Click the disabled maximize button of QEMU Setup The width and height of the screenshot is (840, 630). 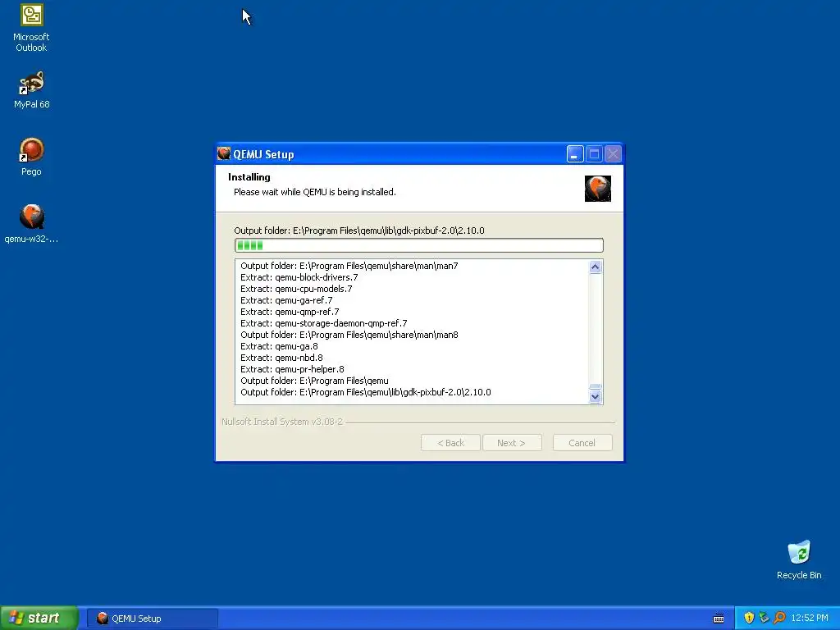[594, 154]
